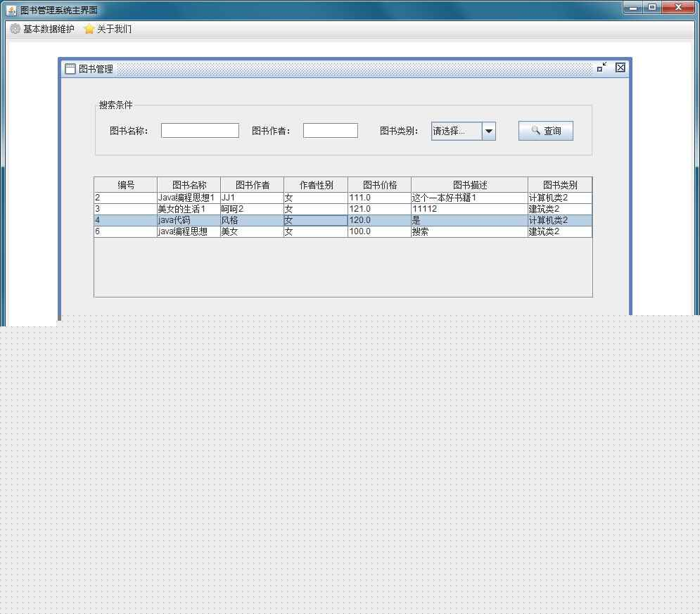Viewport: 700px width, 614px height.
Task: Click the author cell 美女
Action: point(253,231)
